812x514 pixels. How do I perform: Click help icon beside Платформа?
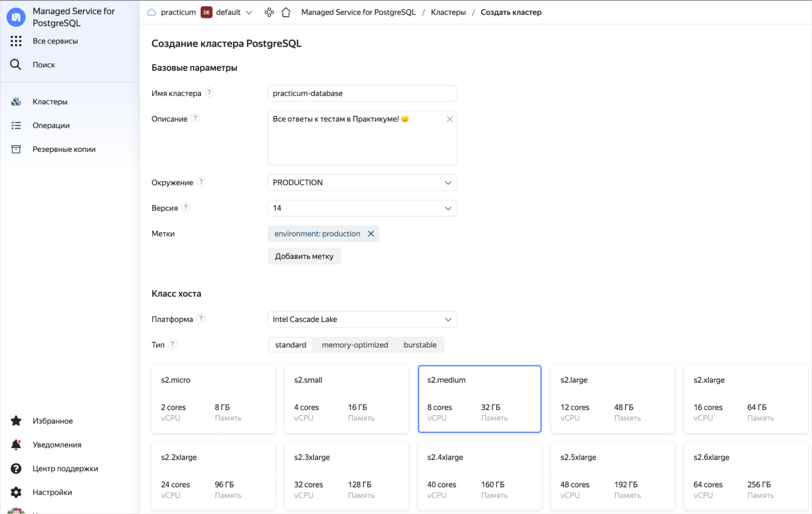pos(201,318)
